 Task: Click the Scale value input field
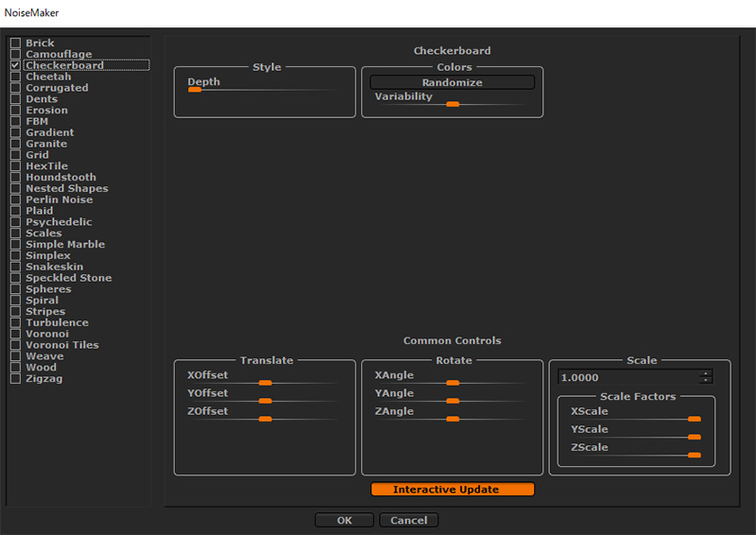point(626,377)
